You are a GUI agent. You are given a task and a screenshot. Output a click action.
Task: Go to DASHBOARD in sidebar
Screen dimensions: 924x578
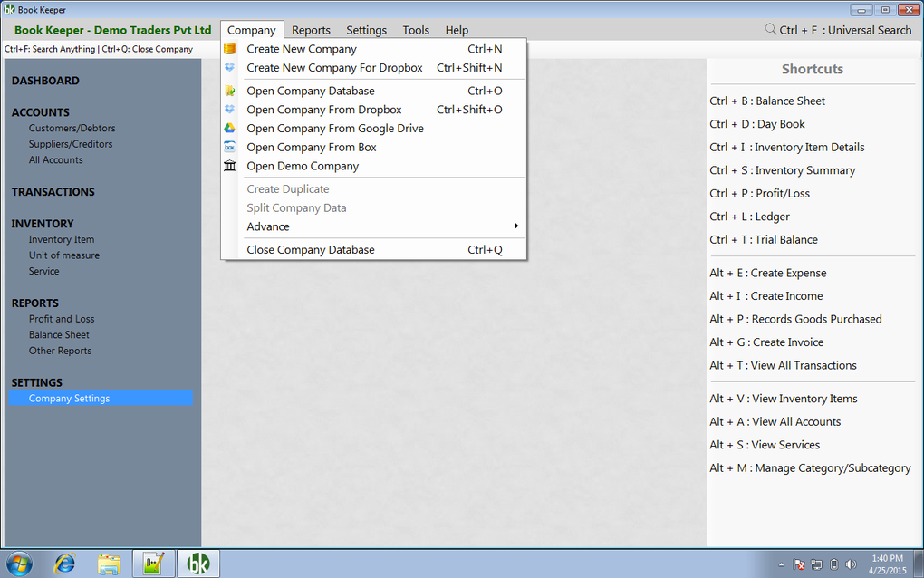point(45,81)
